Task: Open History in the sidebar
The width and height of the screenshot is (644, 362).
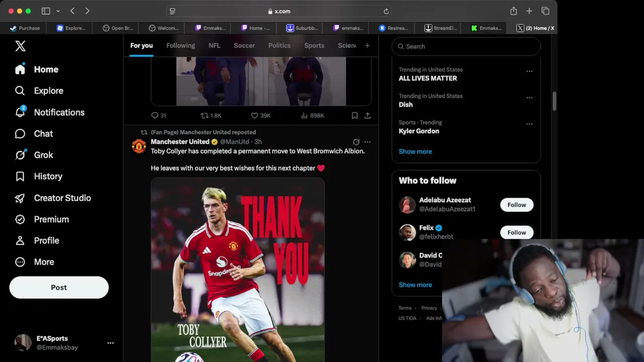Action: click(38, 176)
